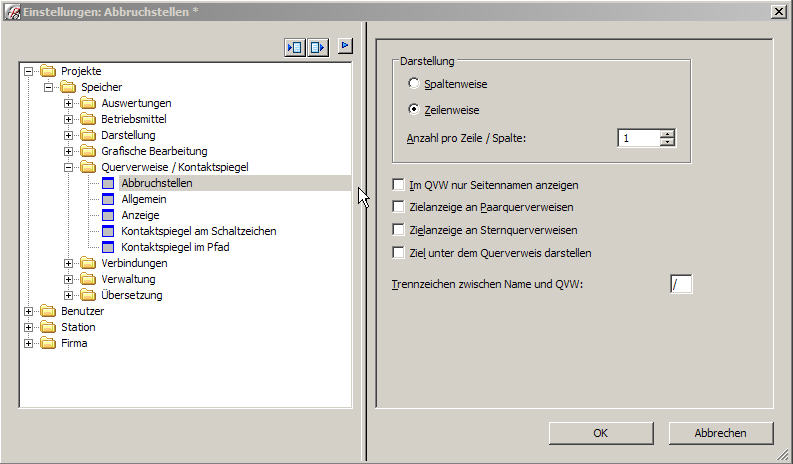
Task: Select the Verbindungen tree label
Action: click(x=134, y=263)
